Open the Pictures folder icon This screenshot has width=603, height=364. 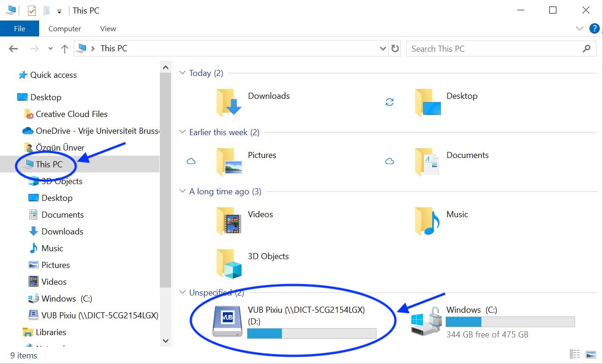(x=229, y=161)
